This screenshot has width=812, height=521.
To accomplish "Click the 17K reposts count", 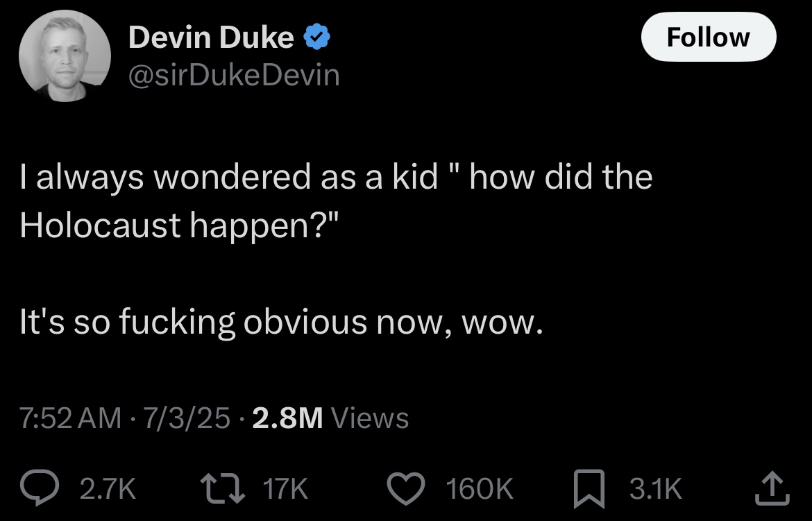I will pyautogui.click(x=285, y=489).
